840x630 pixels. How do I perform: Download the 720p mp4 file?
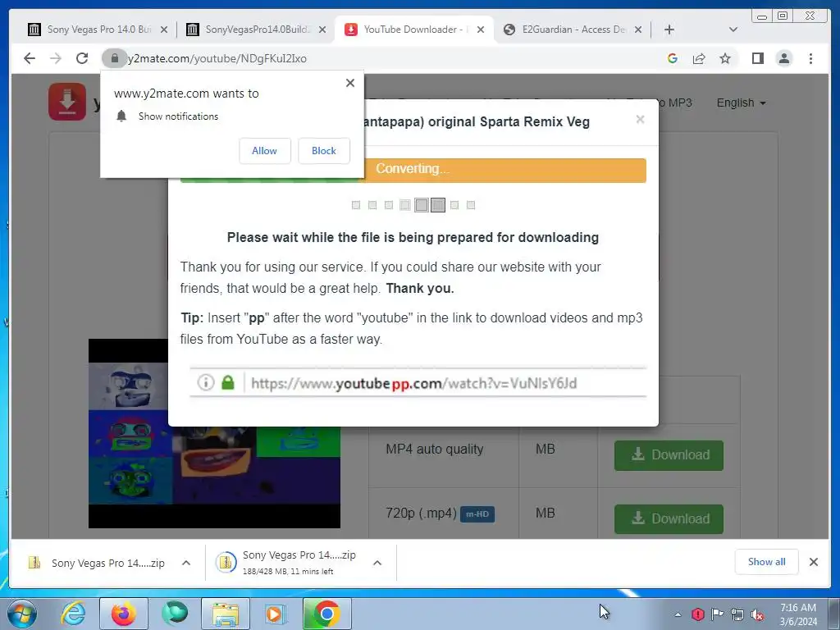click(x=669, y=519)
